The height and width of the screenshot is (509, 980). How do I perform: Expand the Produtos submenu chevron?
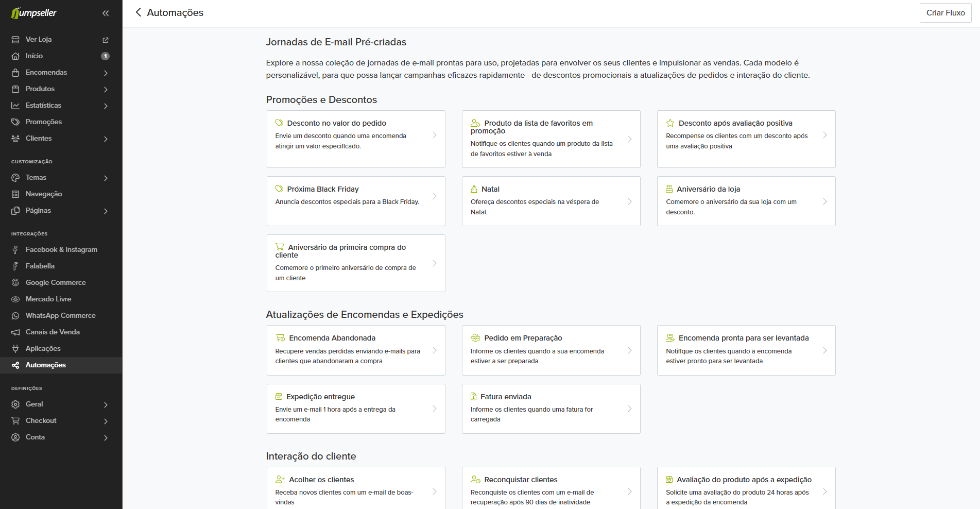[x=106, y=90]
